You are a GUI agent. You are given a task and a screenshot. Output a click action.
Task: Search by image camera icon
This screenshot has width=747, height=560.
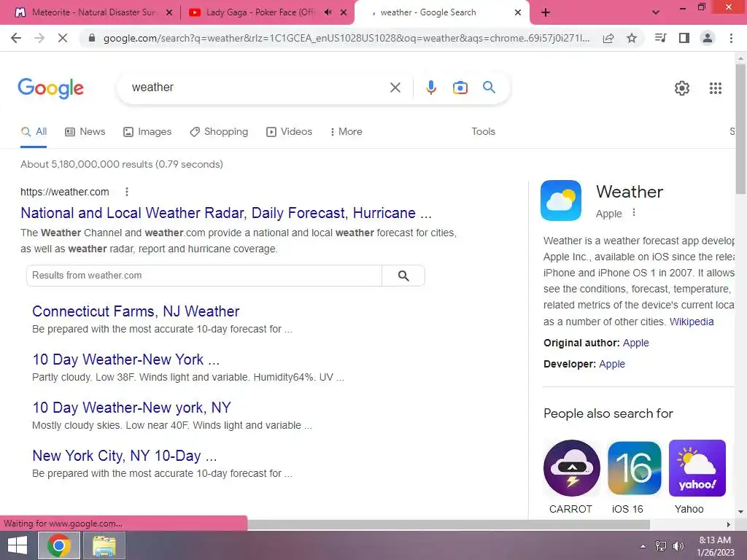[460, 87]
